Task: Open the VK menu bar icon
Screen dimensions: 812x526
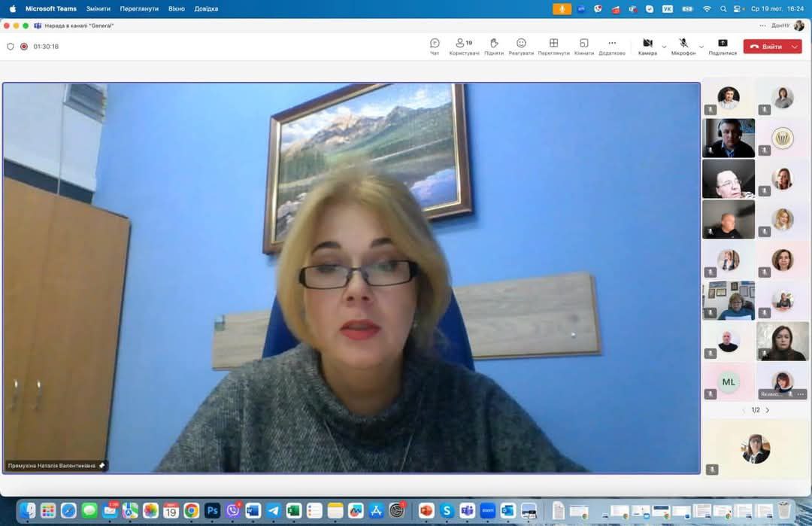Action: pyautogui.click(x=668, y=9)
